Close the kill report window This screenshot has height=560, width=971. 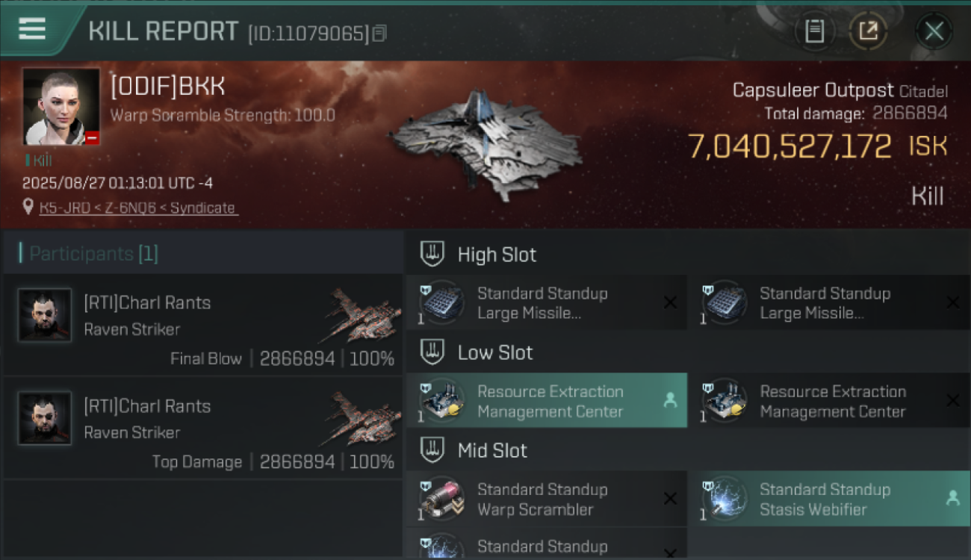coord(934,31)
